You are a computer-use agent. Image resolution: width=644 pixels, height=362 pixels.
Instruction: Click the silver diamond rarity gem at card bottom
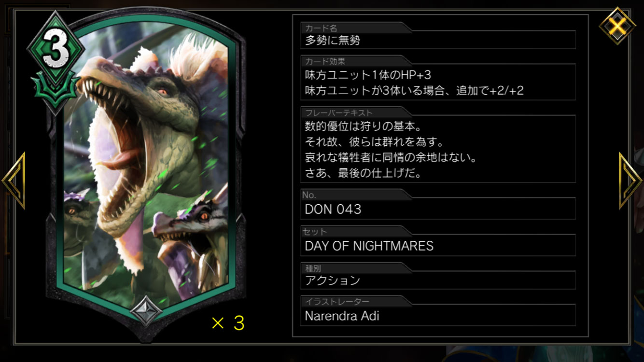point(146,310)
